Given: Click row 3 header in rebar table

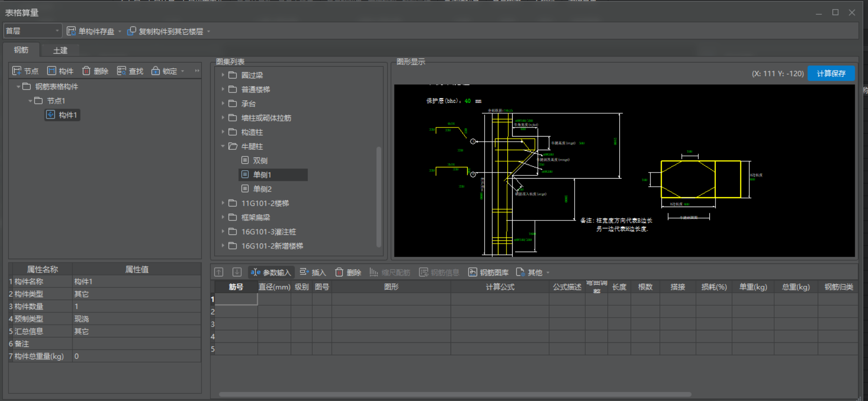Looking at the screenshot, I should [x=213, y=324].
